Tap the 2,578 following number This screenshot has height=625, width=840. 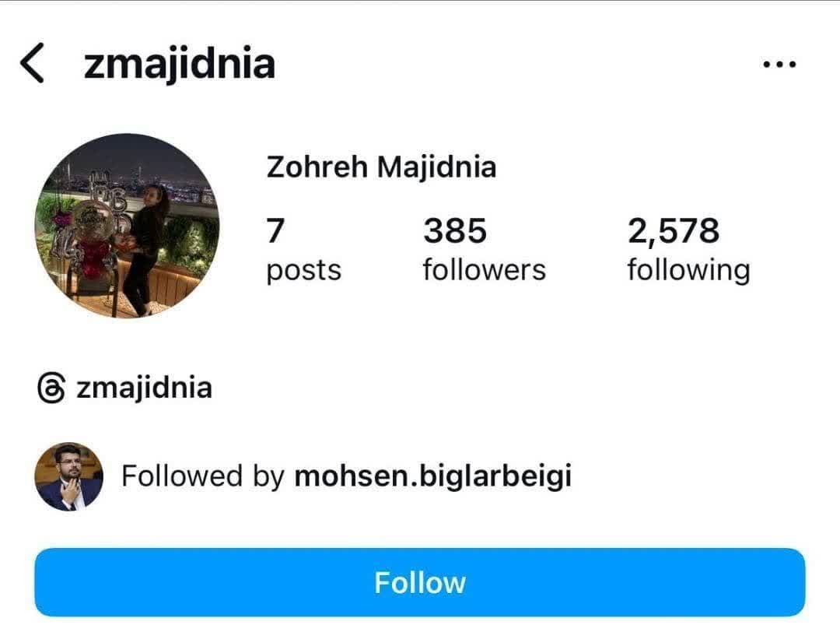[674, 231]
